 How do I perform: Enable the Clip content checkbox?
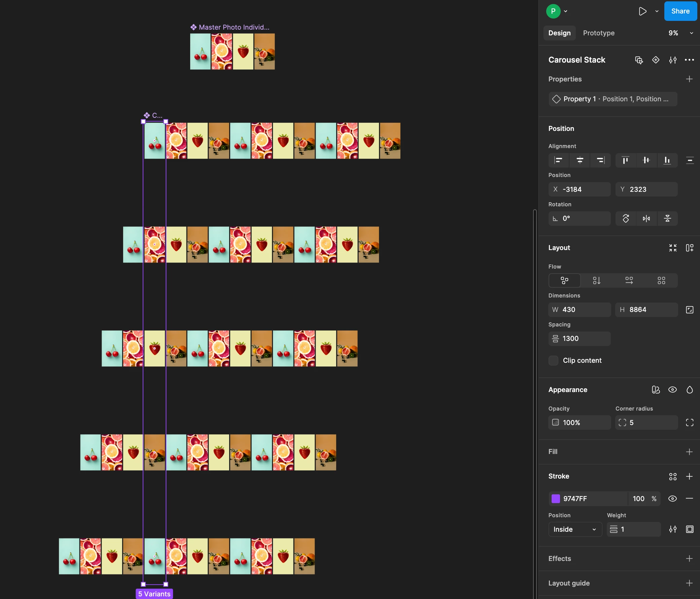point(553,360)
